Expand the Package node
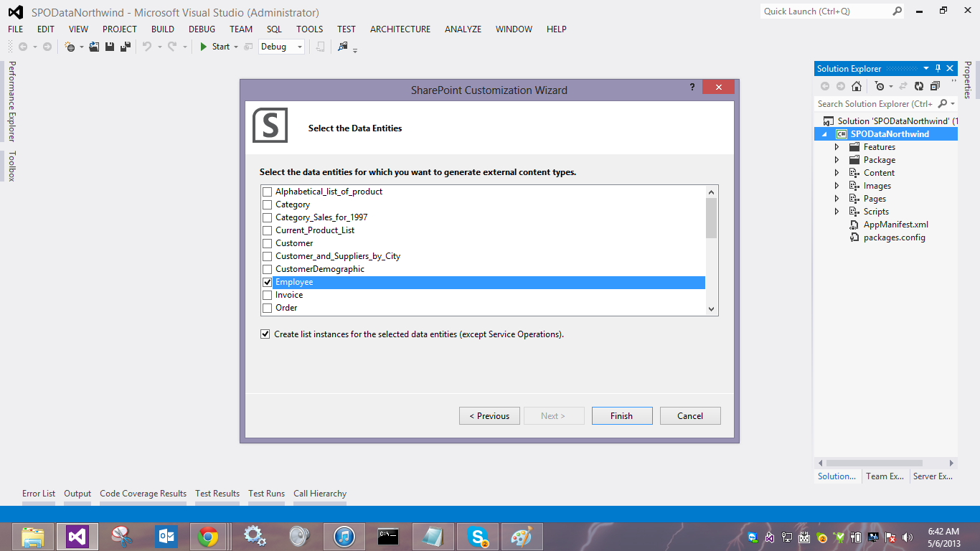 coord(837,160)
